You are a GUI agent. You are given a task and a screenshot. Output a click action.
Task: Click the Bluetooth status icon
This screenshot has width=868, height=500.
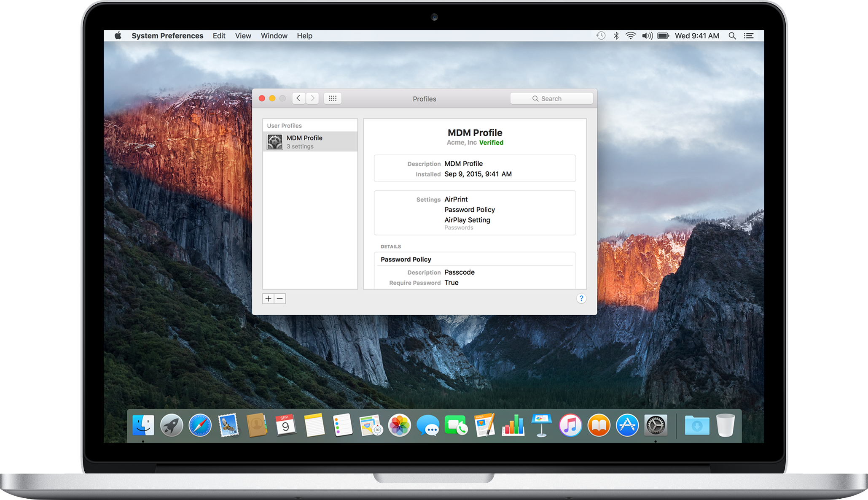point(616,36)
